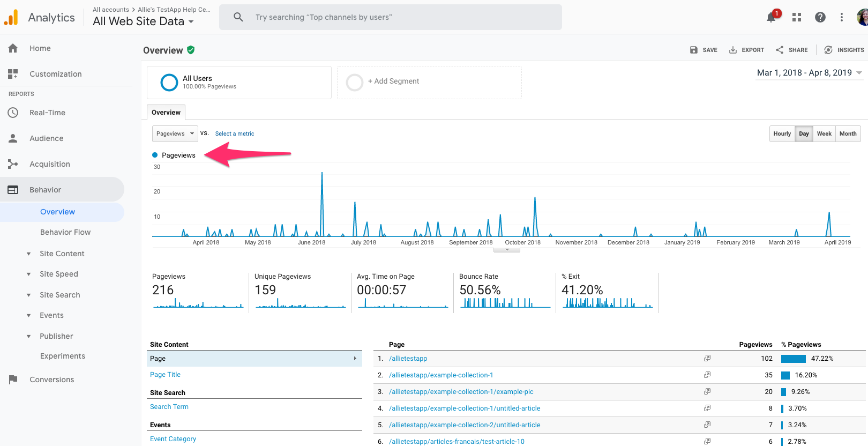
Task: Open Behavior Overview in sidebar
Action: [x=57, y=212]
